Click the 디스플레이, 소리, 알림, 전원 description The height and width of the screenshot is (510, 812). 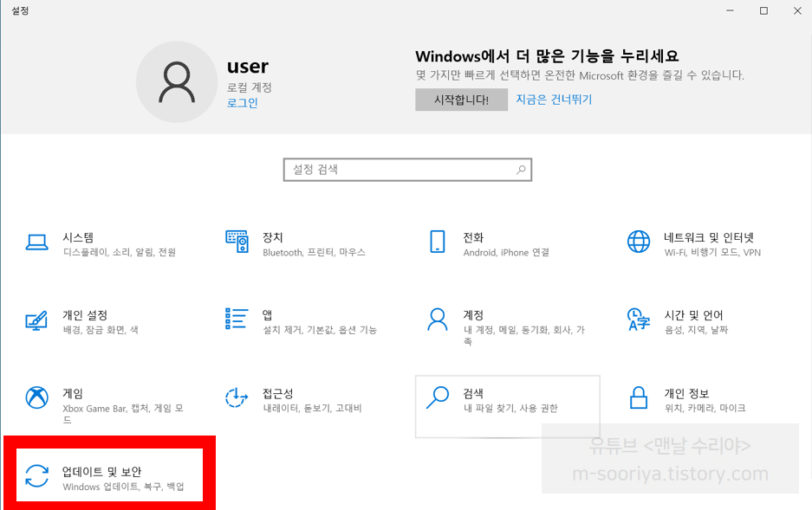[x=120, y=253]
